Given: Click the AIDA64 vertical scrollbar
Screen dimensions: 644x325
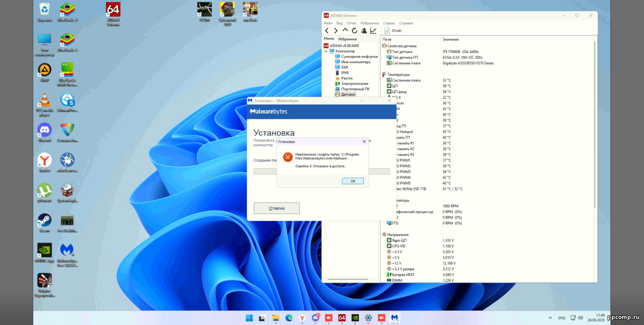Looking at the screenshot, I should [595, 125].
